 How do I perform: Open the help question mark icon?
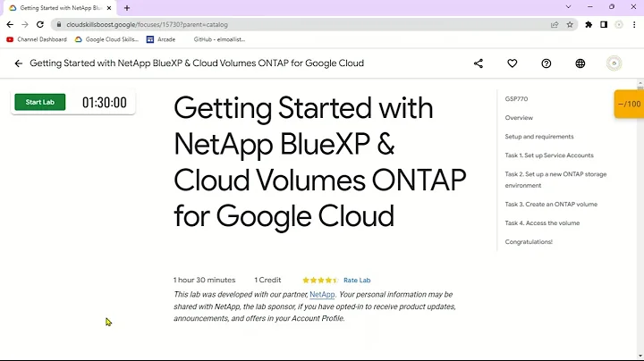click(x=547, y=63)
